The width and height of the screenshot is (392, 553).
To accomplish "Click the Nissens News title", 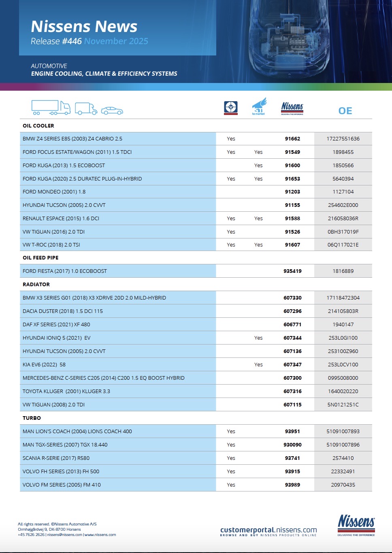I will pos(84,26).
